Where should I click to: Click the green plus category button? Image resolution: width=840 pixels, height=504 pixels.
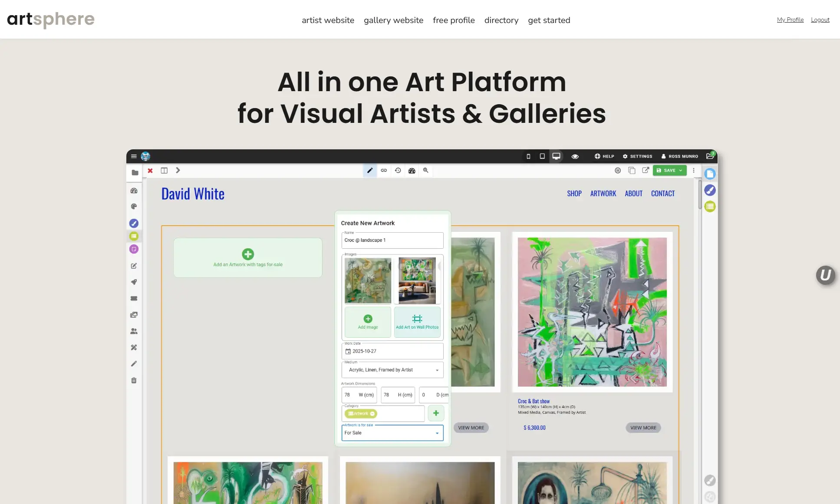[436, 413]
